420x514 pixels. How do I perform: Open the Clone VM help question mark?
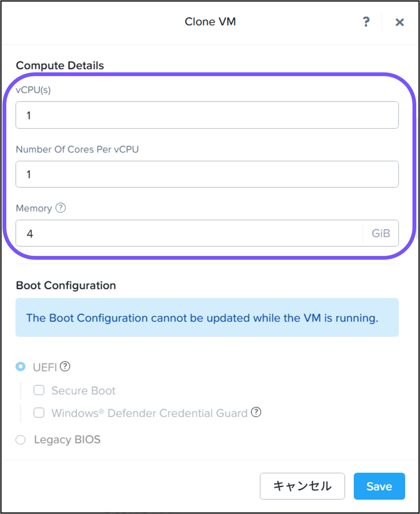click(366, 22)
